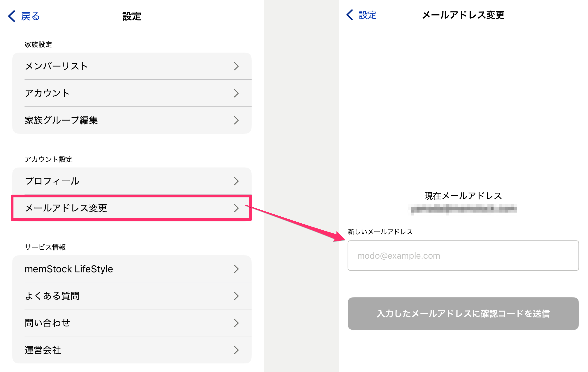Viewport: 588px width, 372px height.
Task: Click the chevron on the メンバーリスト row
Action: pyautogui.click(x=236, y=66)
